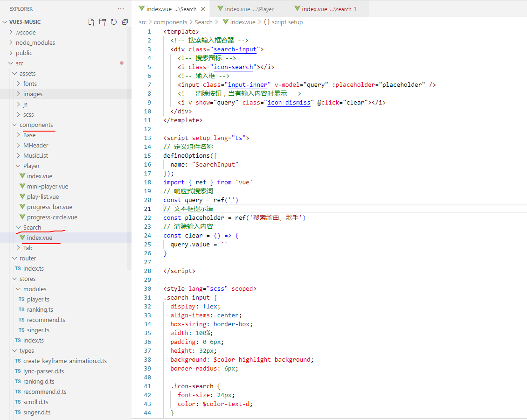Screen dimensions: 527x420
Task: Collapse the types folder
Action: [x=27, y=350]
